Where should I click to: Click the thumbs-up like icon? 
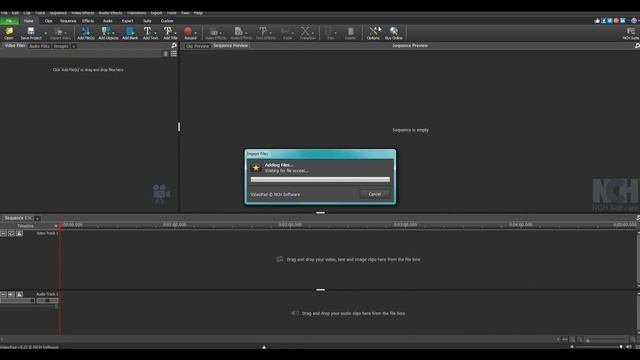[597, 20]
